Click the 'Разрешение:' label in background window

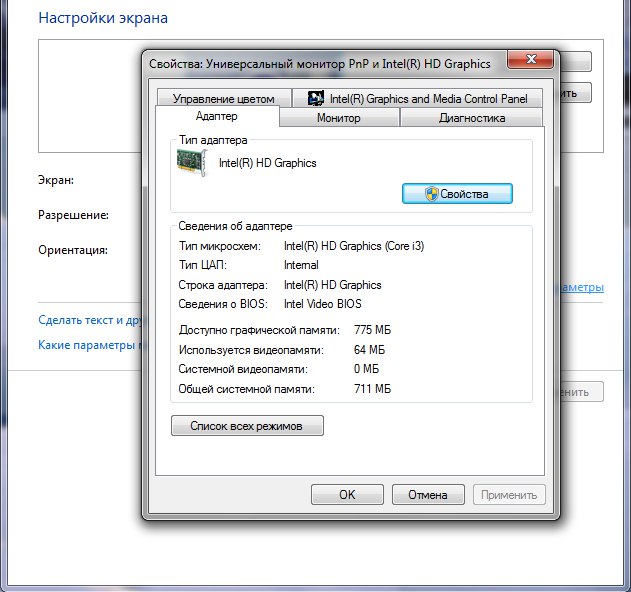(x=74, y=215)
